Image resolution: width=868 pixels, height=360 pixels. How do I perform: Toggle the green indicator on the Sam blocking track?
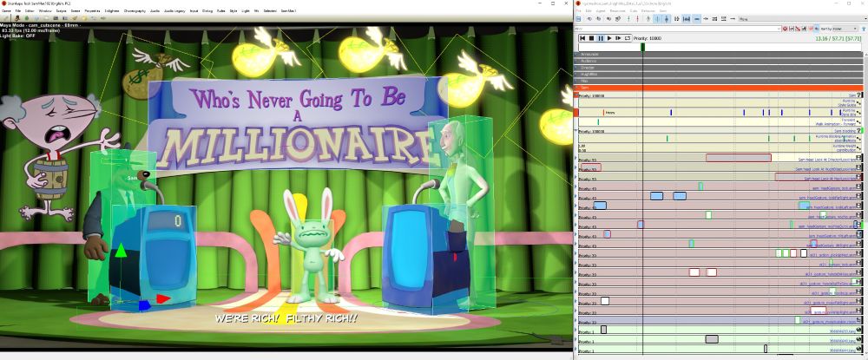coord(862,130)
